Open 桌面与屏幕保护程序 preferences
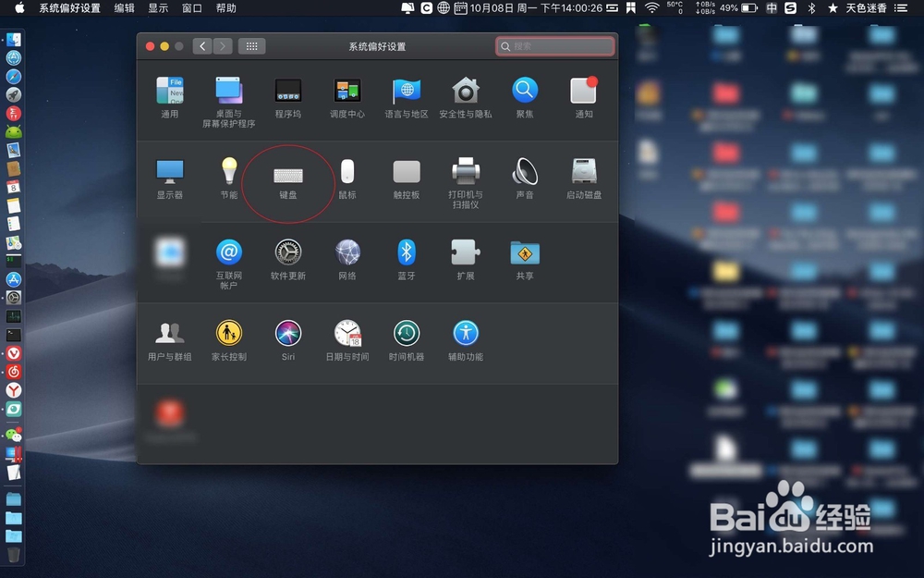 [x=228, y=102]
